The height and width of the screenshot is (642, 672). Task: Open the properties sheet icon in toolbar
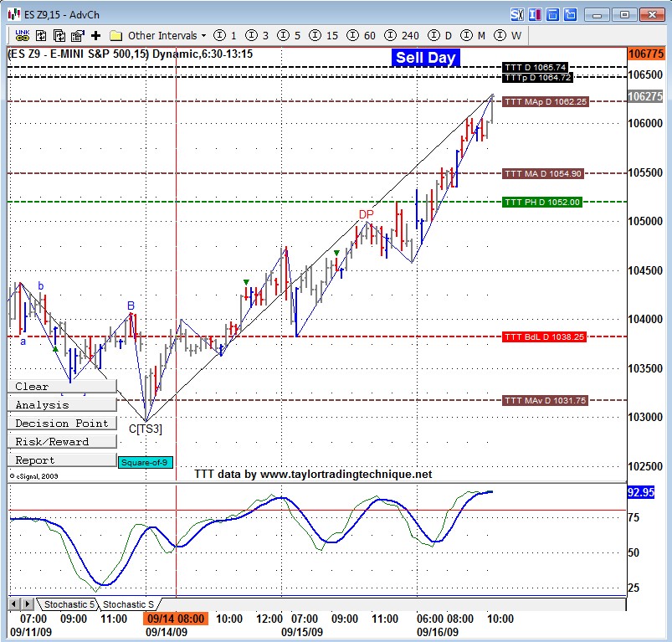(x=78, y=35)
